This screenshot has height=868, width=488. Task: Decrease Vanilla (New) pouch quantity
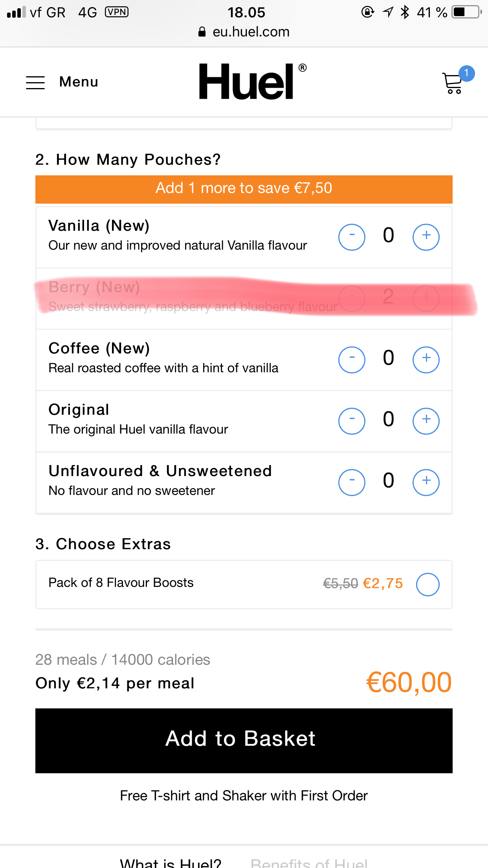pyautogui.click(x=352, y=237)
